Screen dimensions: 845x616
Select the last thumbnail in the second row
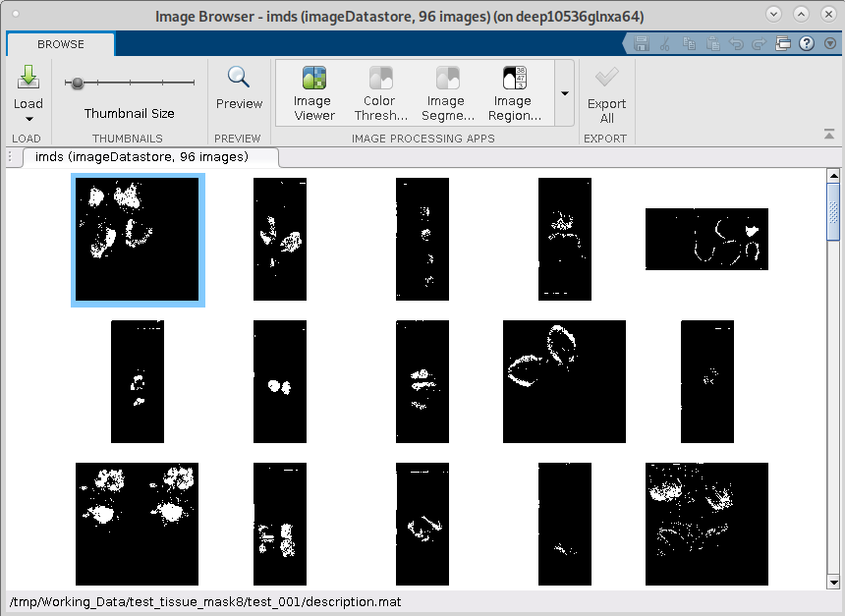[x=706, y=381]
